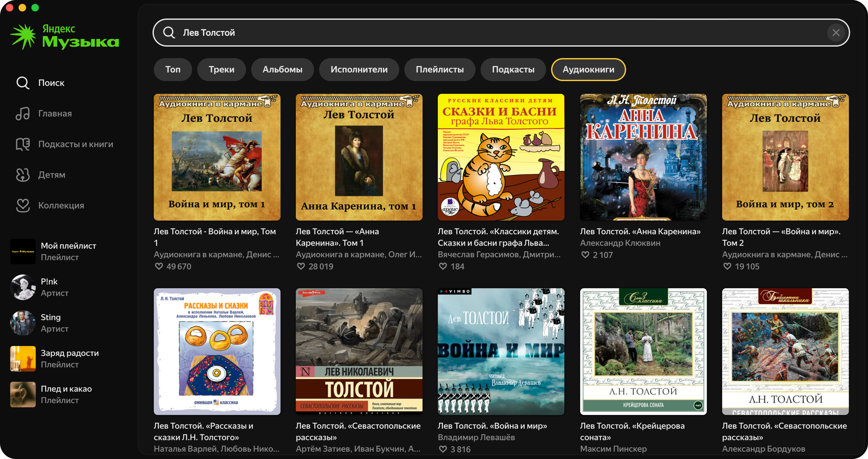
Task: Open author Владимир Левашёв
Action: pos(476,437)
